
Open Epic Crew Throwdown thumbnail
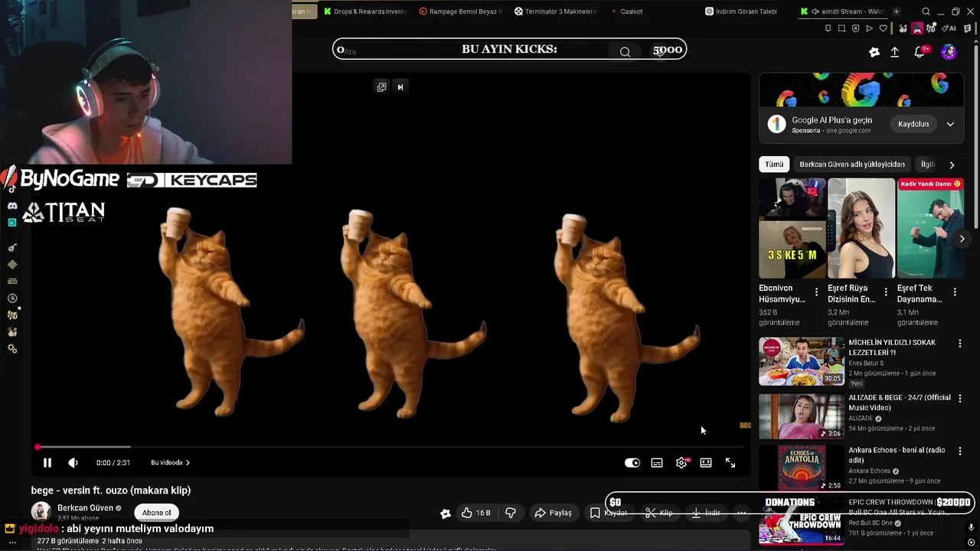tap(802, 523)
